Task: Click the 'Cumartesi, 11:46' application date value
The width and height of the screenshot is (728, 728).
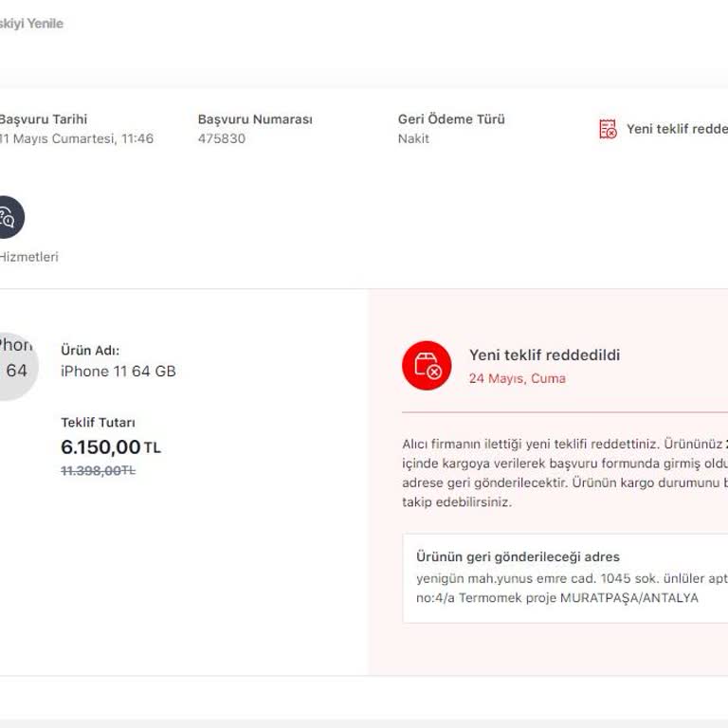Action: (x=78, y=138)
